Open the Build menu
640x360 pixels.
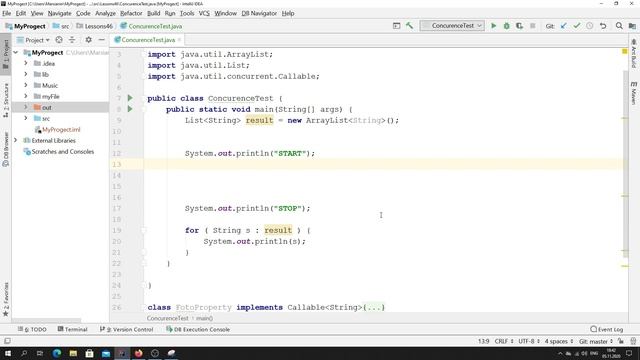coord(153,13)
